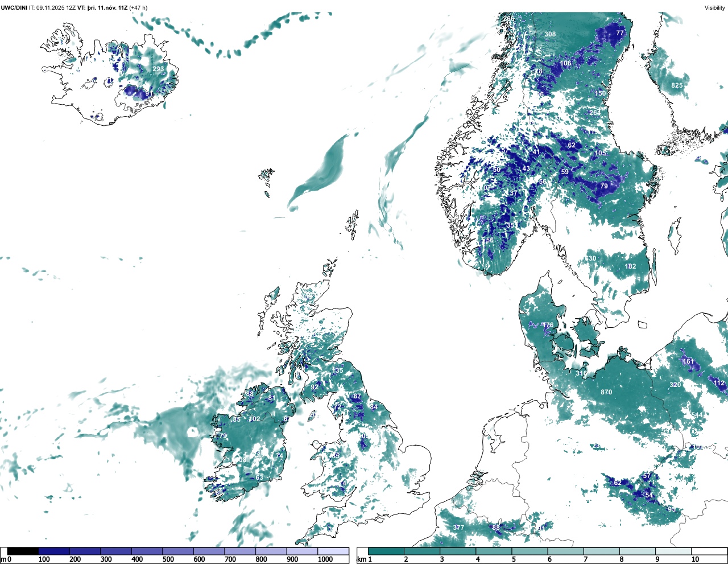Click the '87' value over northern England
Viewport: 728px width, 564px height.
(x=357, y=396)
